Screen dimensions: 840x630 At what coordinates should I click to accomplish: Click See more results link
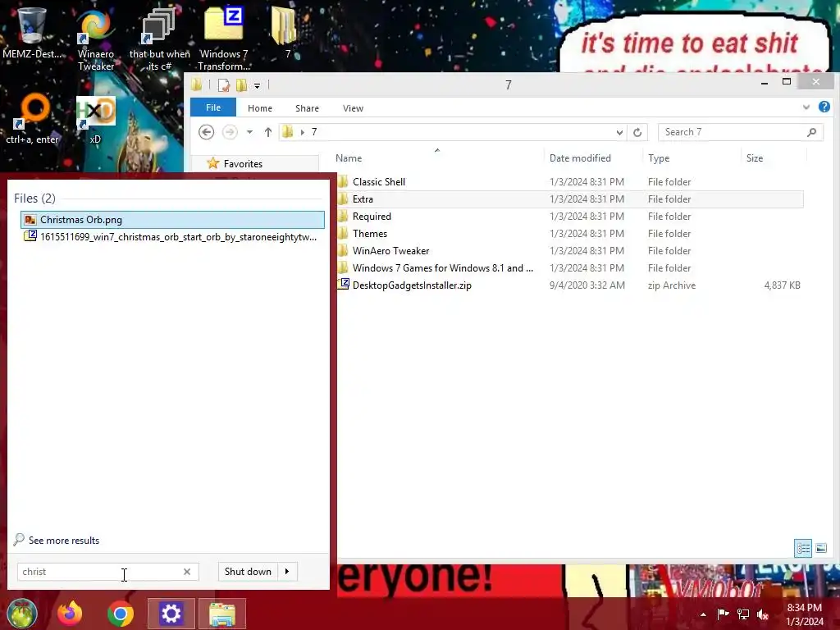(x=57, y=540)
